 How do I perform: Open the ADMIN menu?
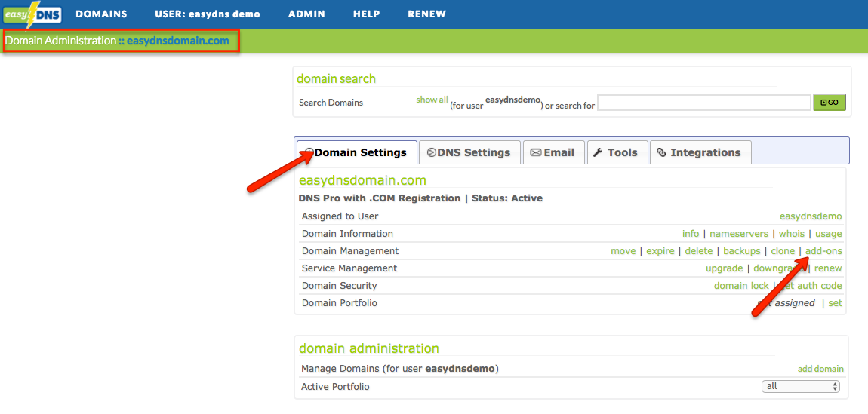pyautogui.click(x=306, y=14)
